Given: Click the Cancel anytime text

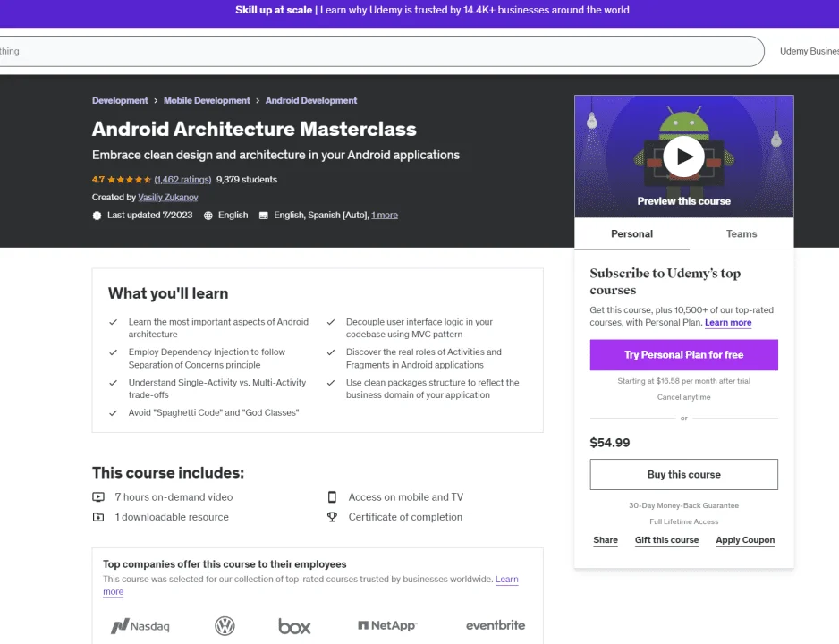Looking at the screenshot, I should point(684,397).
